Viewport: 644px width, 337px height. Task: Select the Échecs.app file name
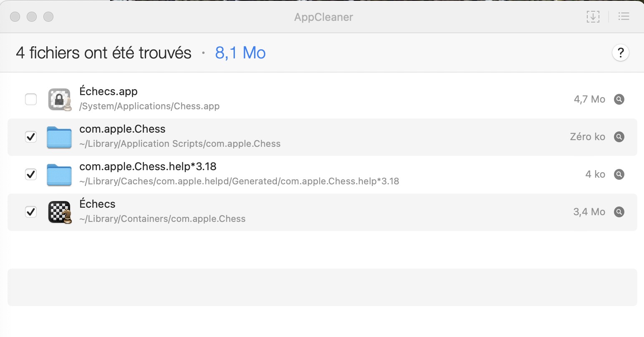108,91
